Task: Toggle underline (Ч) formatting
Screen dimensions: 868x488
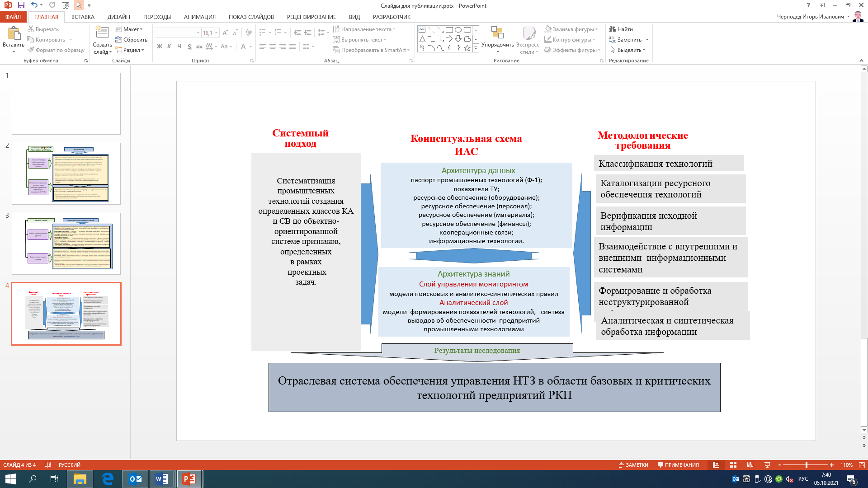Action: tap(179, 47)
